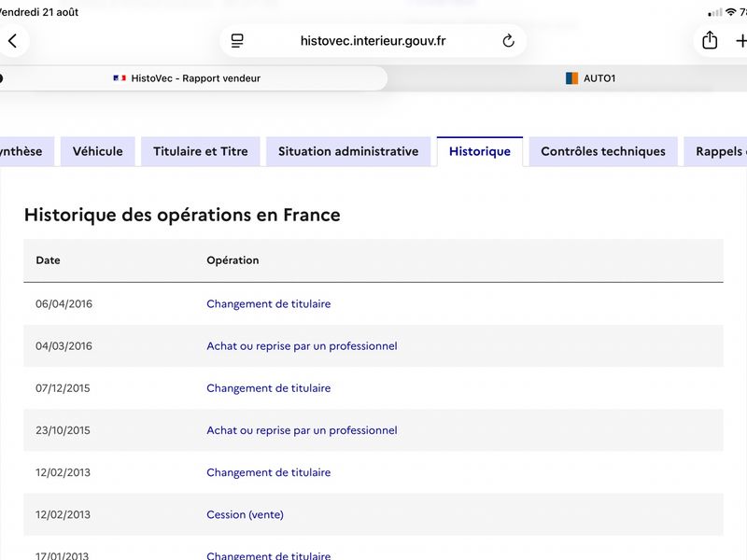The width and height of the screenshot is (747, 560).
Task: Open the Situation administrative tab
Action: [348, 151]
